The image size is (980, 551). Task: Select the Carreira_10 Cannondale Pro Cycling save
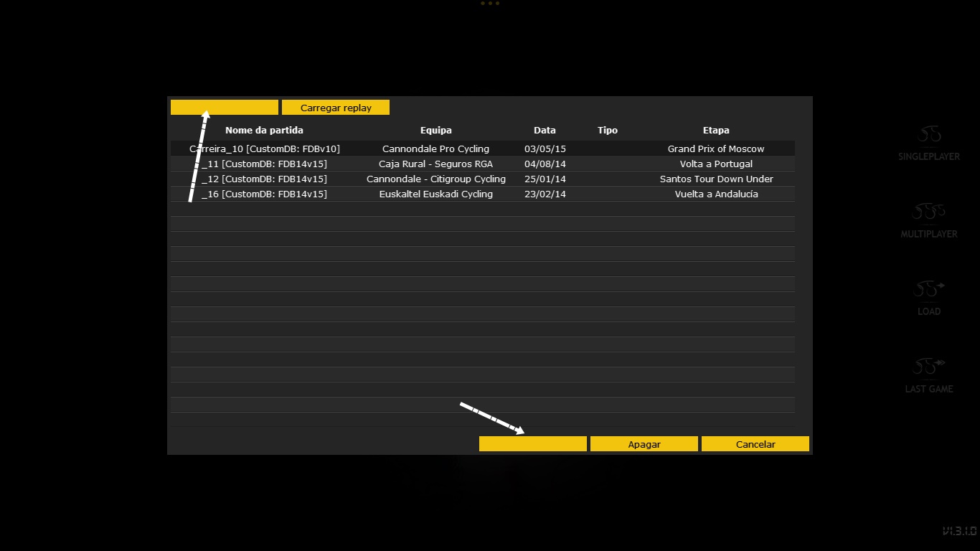click(x=435, y=149)
